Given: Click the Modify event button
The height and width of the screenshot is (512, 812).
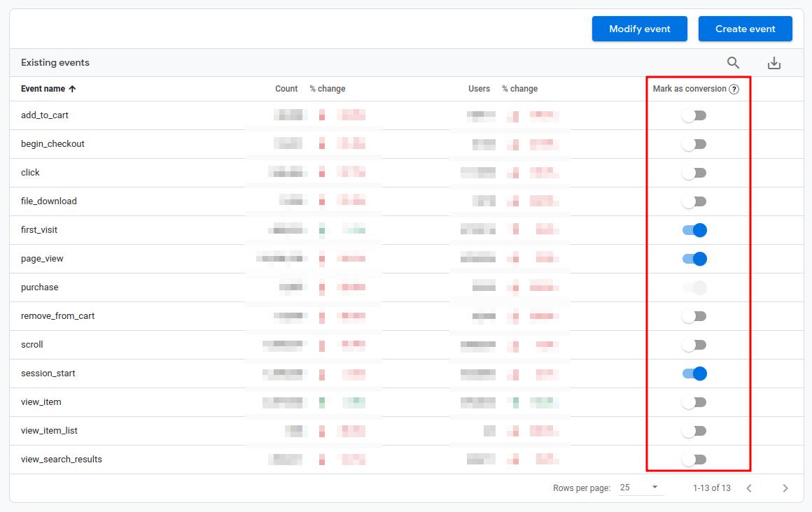Looking at the screenshot, I should [x=639, y=29].
